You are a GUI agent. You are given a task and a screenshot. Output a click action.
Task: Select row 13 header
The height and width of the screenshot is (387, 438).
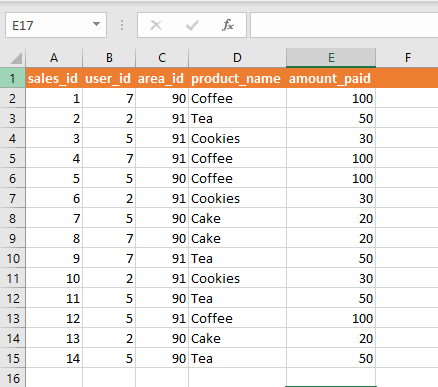(13, 318)
